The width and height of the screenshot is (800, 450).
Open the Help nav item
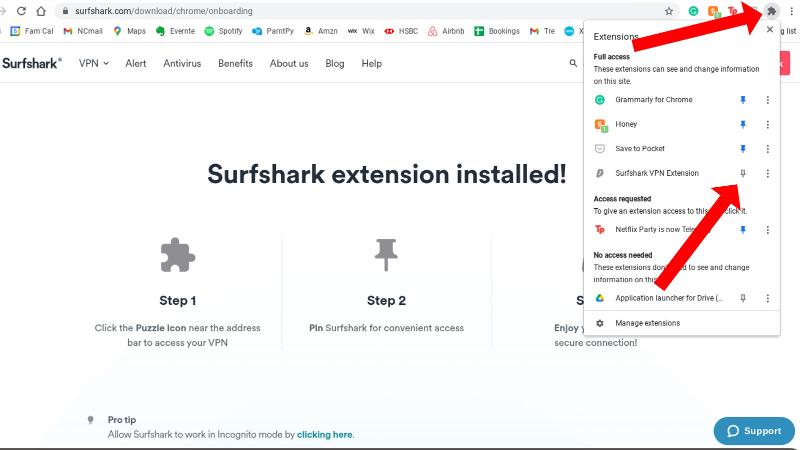point(371,63)
